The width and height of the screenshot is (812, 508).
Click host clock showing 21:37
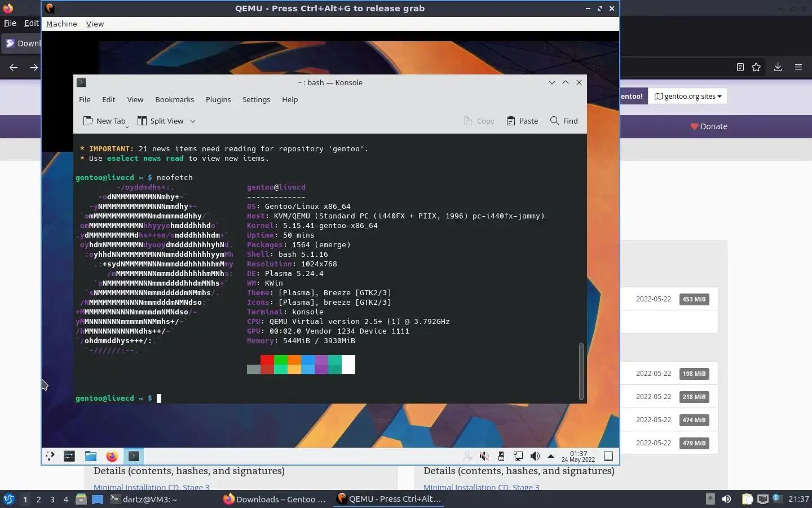pyautogui.click(x=798, y=499)
